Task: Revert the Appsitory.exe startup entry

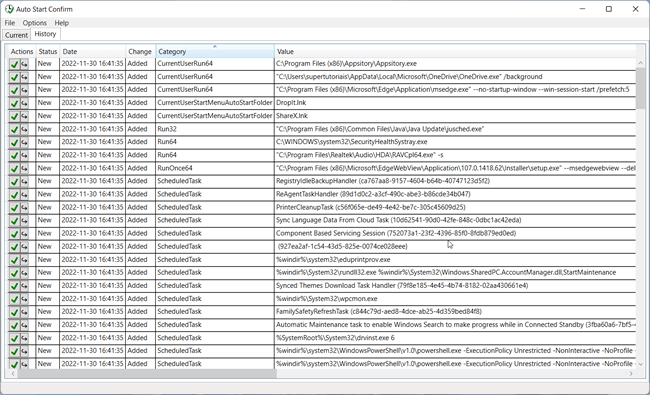Action: click(x=24, y=64)
